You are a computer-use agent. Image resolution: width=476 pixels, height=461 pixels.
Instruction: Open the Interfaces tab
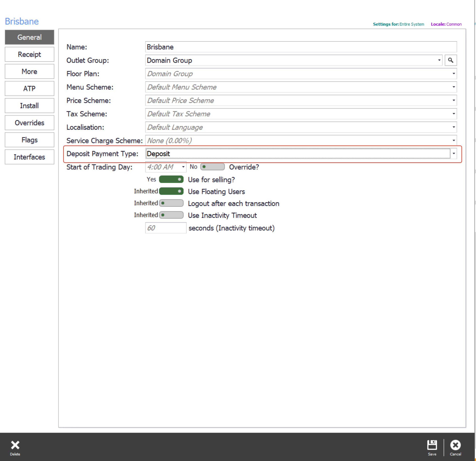(29, 157)
